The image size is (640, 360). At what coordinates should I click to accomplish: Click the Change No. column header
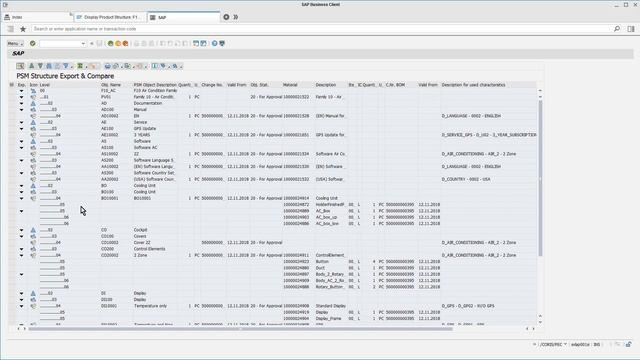click(212, 85)
